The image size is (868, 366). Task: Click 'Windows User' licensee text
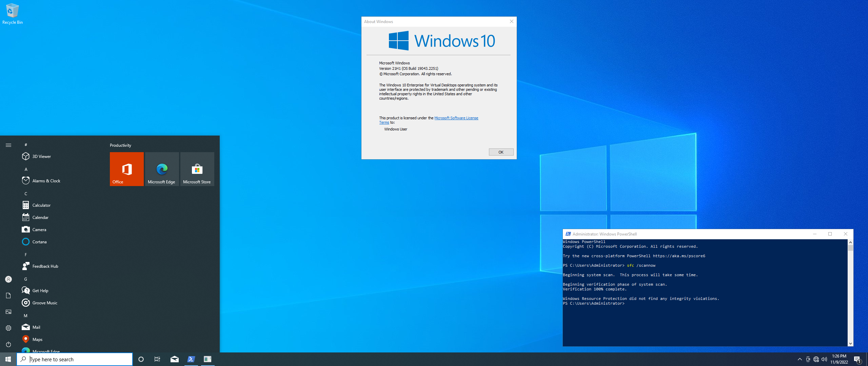[x=396, y=129]
